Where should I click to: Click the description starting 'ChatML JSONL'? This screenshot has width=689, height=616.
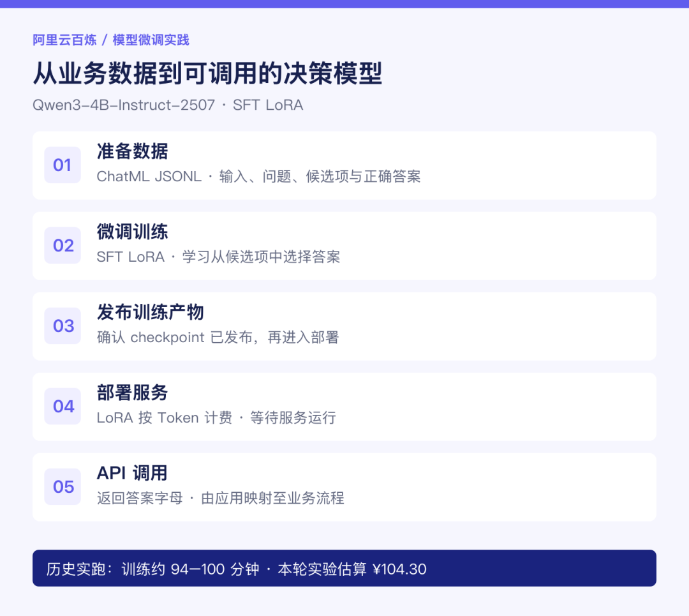click(258, 176)
